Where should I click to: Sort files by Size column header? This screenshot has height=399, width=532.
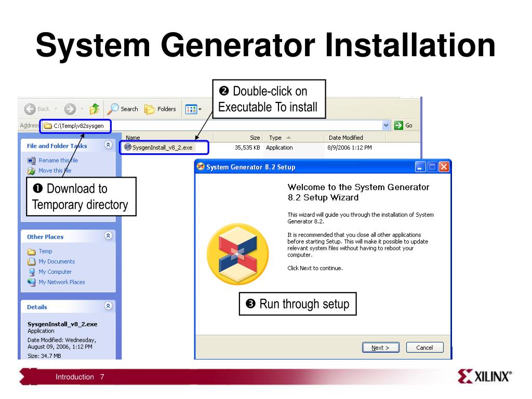click(x=255, y=138)
